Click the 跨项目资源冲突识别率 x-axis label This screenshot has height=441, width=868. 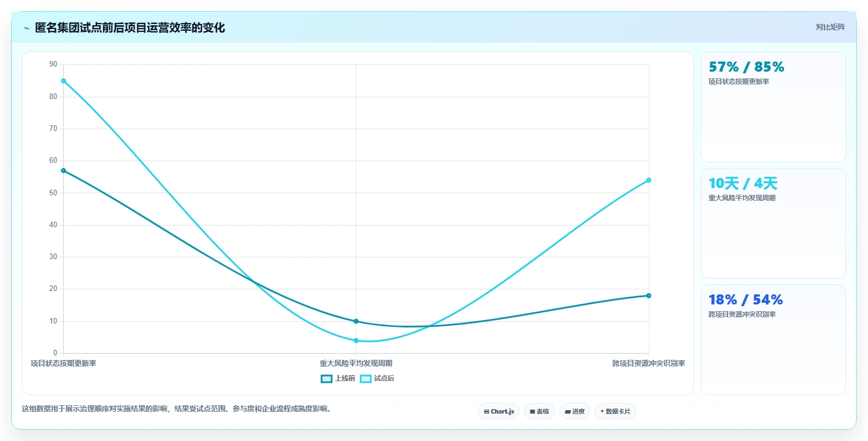coord(649,364)
